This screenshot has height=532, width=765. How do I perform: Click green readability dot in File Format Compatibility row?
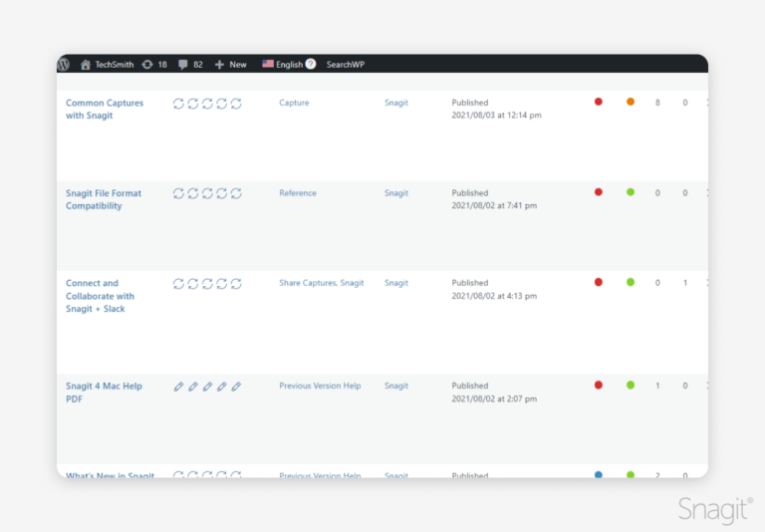(631, 192)
